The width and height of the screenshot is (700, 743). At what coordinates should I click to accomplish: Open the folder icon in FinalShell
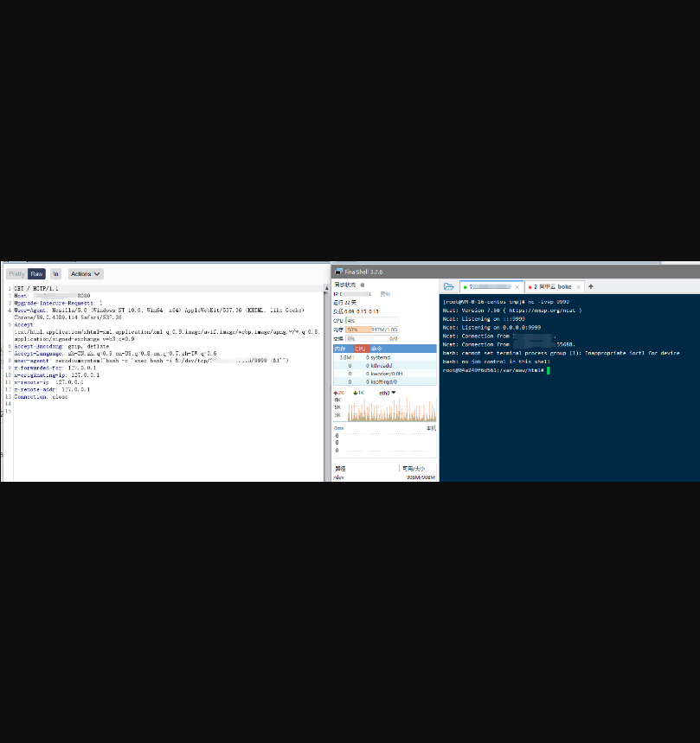tap(448, 286)
